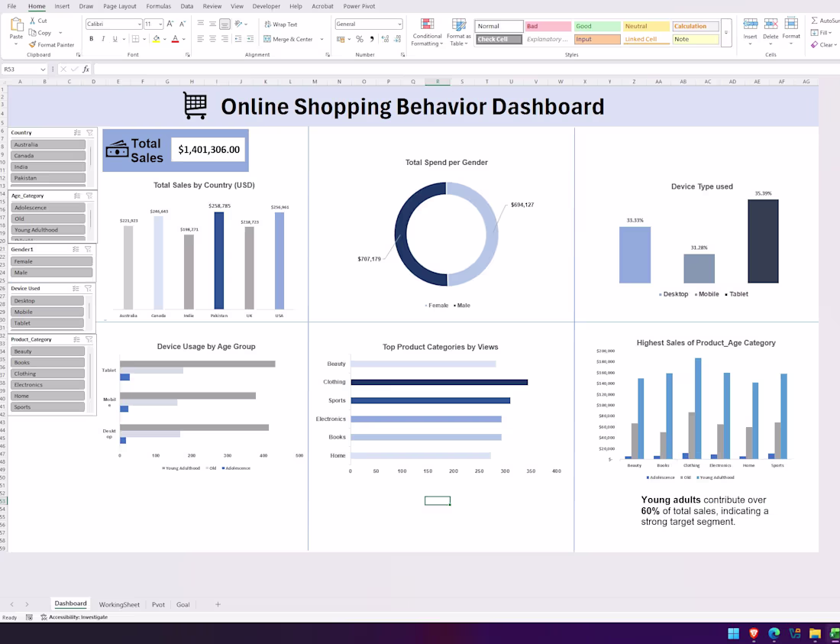Clear filter on Age_Category slicer

[x=89, y=196]
